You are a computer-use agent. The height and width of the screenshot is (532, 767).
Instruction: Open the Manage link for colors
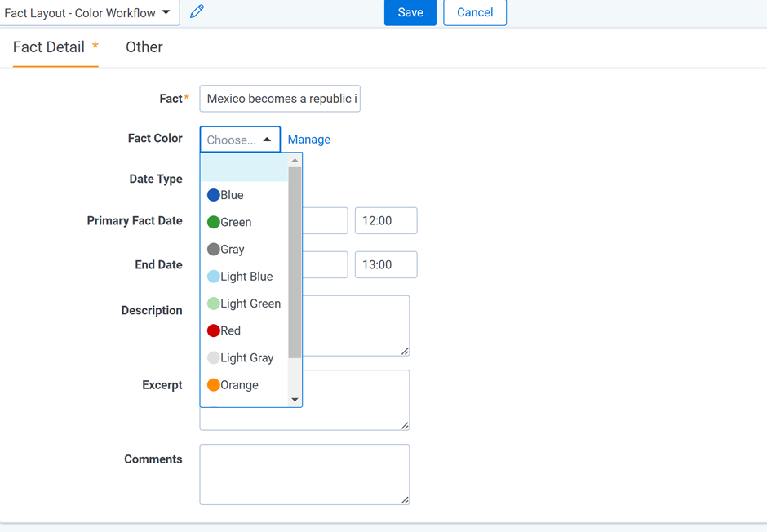[308, 140]
